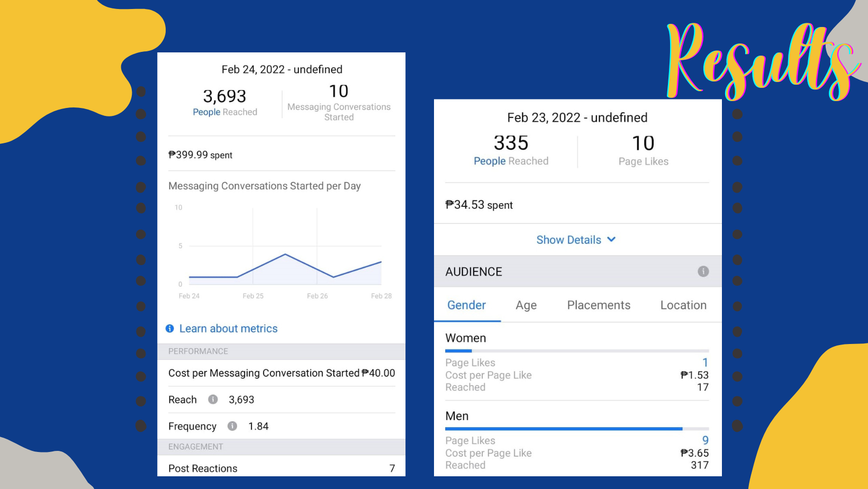Click the AUDIENCE section info icon

tap(703, 271)
